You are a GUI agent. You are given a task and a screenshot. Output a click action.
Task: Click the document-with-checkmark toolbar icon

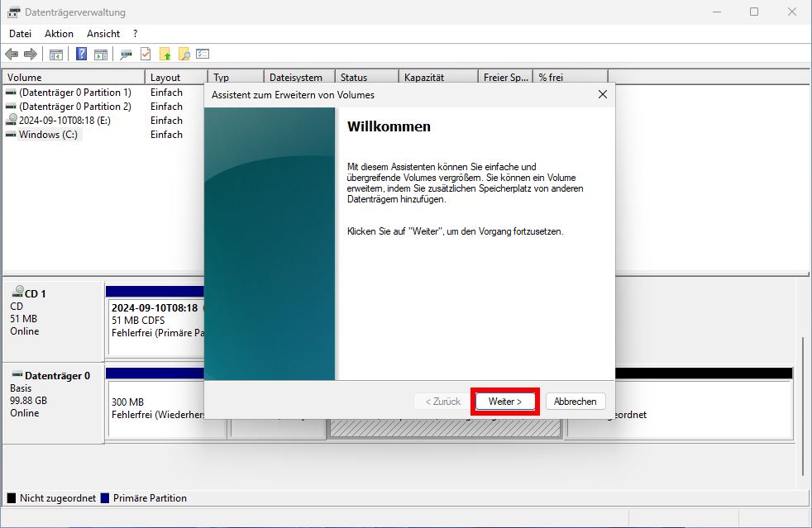pos(145,54)
